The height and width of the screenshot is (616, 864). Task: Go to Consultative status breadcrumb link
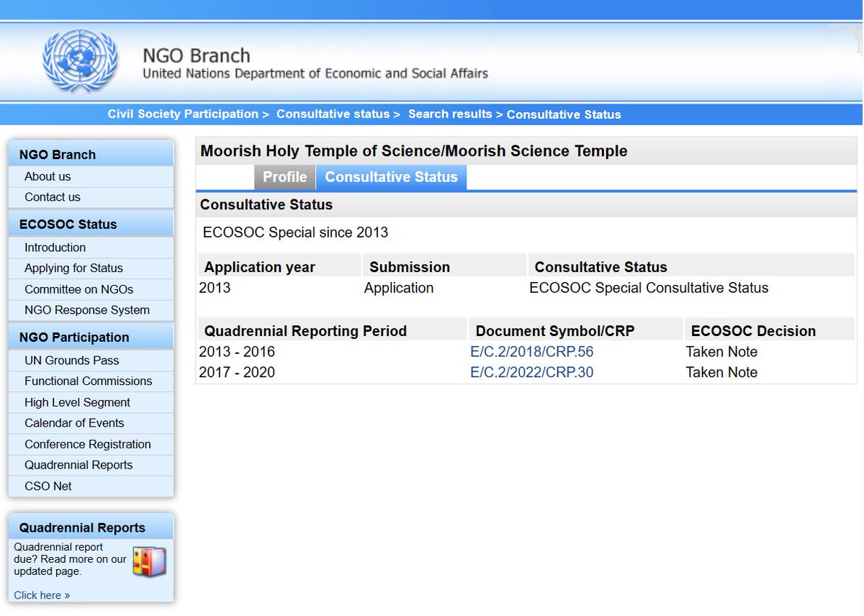coord(333,114)
